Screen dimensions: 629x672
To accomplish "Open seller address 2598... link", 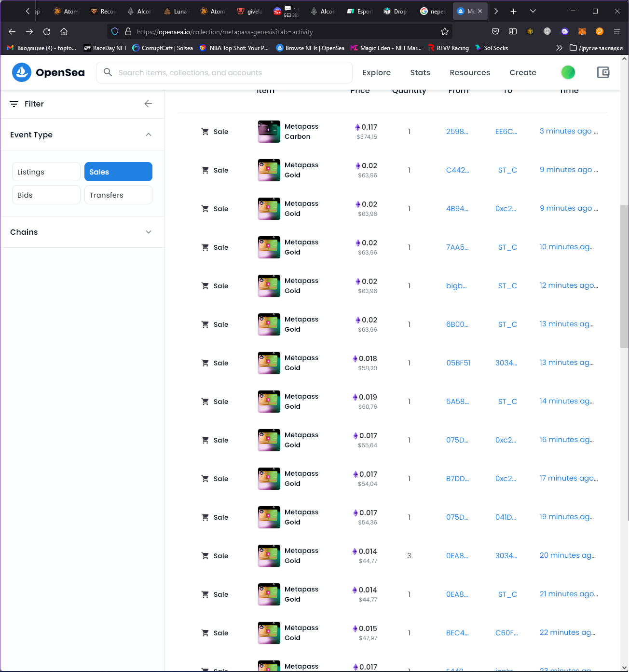I will [457, 131].
